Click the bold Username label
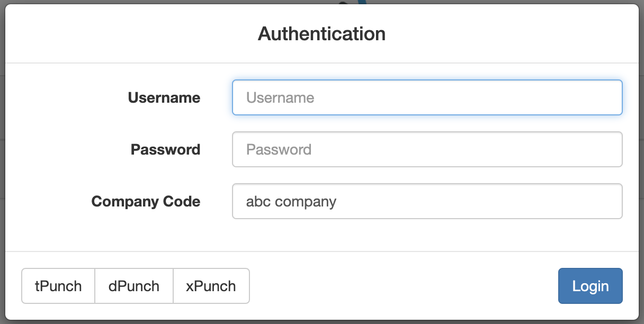 coord(164,98)
